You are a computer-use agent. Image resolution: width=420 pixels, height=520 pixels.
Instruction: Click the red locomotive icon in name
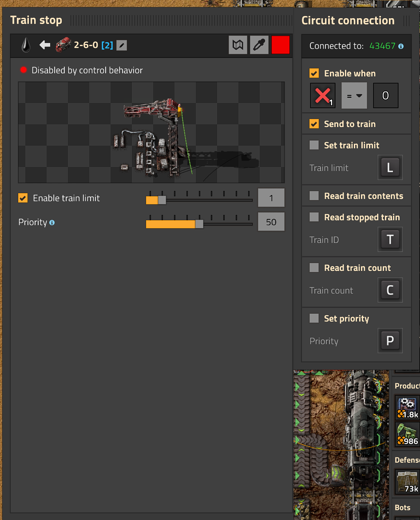(63, 45)
